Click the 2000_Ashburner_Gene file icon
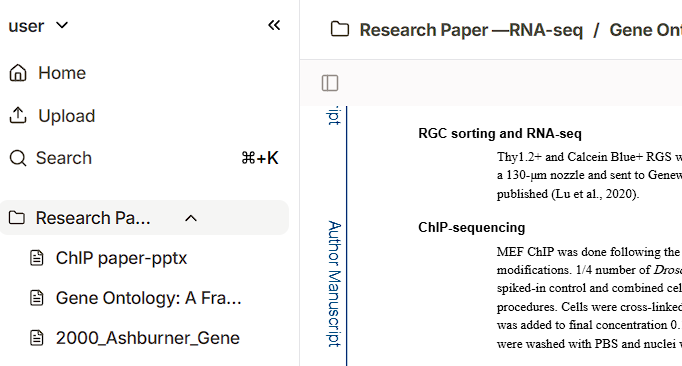Image resolution: width=682 pixels, height=366 pixels. (37, 338)
